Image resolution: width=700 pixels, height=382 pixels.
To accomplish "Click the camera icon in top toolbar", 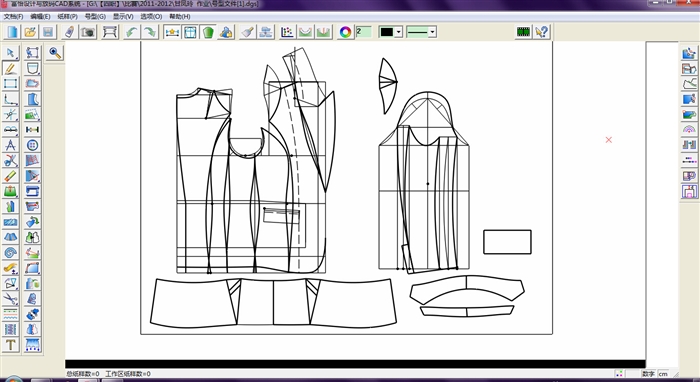I will (x=88, y=32).
